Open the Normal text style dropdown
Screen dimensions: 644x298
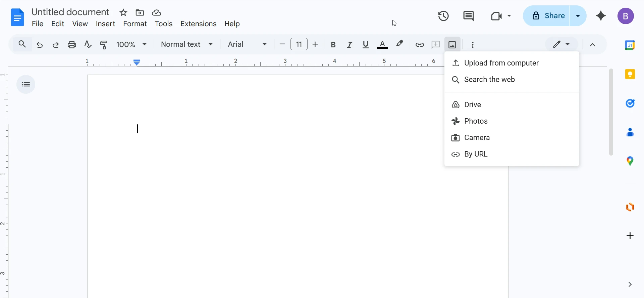point(187,44)
